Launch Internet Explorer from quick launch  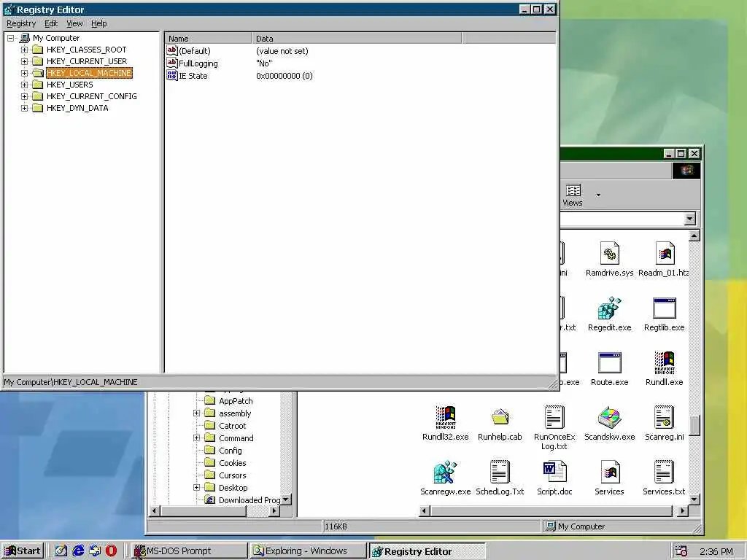(78, 551)
